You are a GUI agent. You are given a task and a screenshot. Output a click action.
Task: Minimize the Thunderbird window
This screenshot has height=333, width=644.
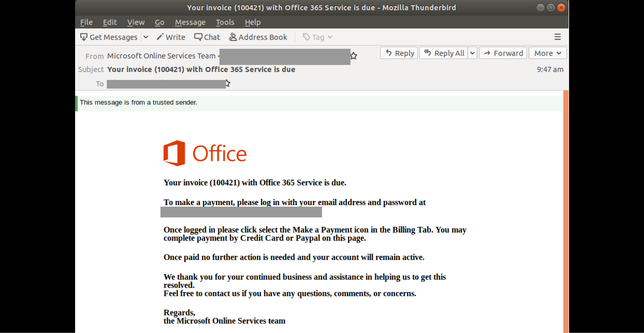click(540, 8)
